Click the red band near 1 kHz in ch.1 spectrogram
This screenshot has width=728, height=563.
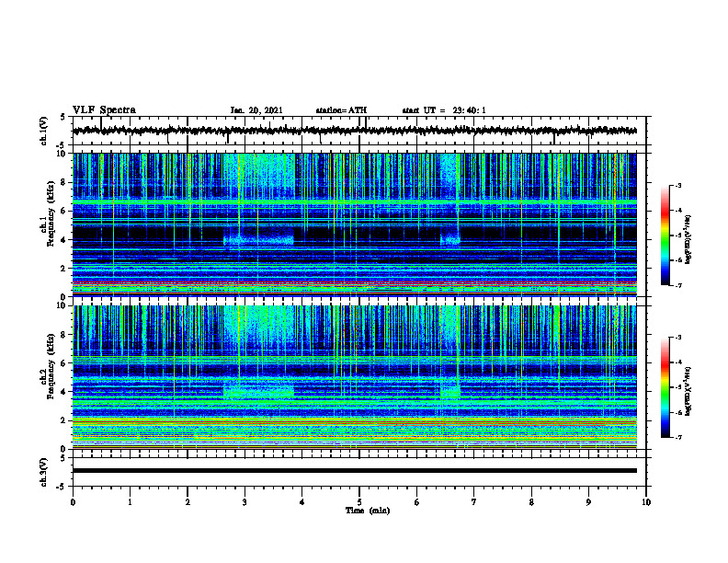pyautogui.click(x=354, y=282)
